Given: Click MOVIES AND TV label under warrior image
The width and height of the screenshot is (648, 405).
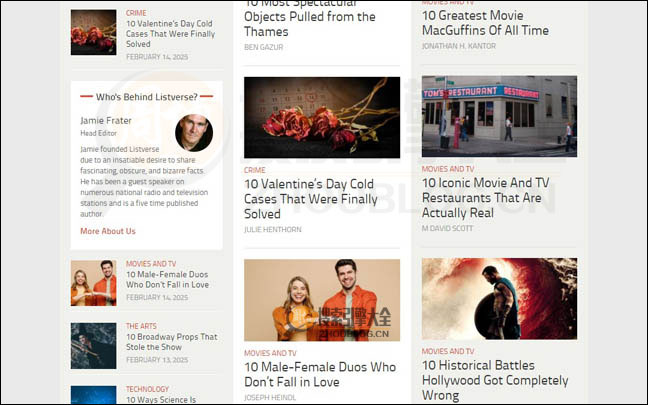Looking at the screenshot, I should pos(448,351).
